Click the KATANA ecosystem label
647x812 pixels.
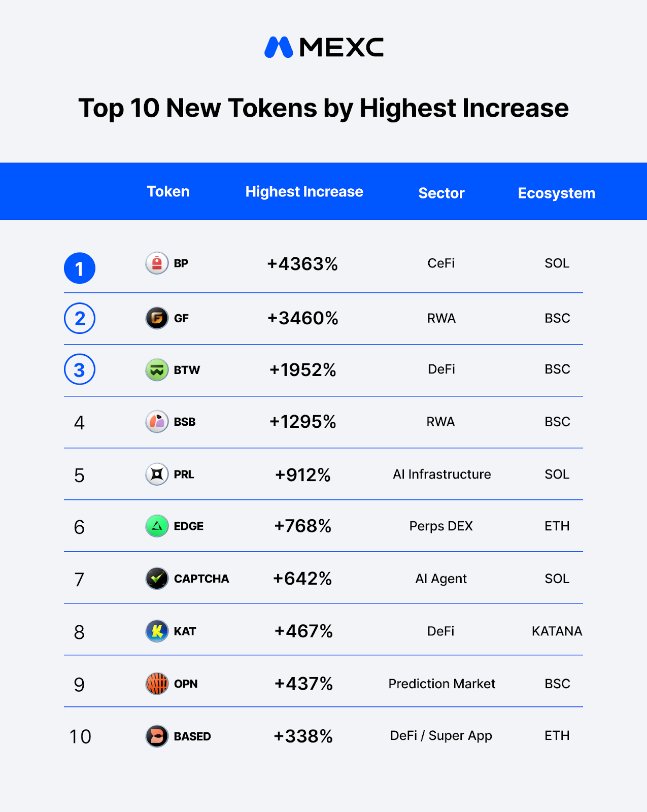click(557, 631)
